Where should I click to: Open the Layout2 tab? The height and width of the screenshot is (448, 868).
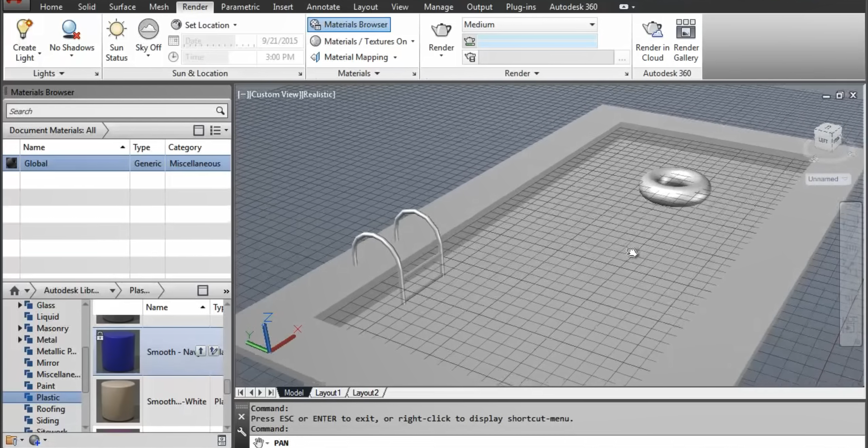point(365,393)
